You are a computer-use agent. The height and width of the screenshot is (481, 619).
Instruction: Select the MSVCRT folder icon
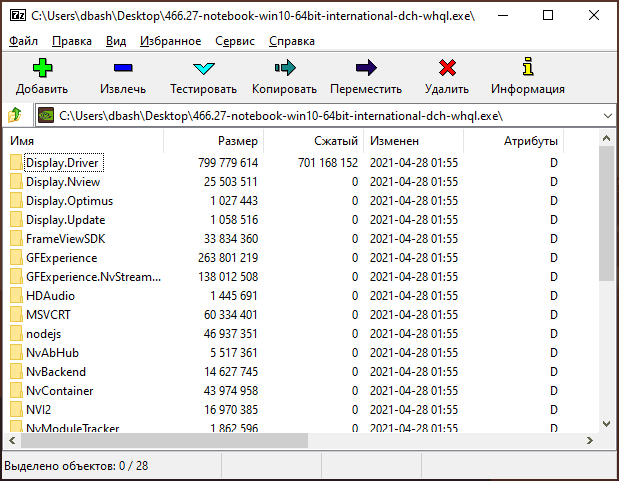pyautogui.click(x=16, y=315)
